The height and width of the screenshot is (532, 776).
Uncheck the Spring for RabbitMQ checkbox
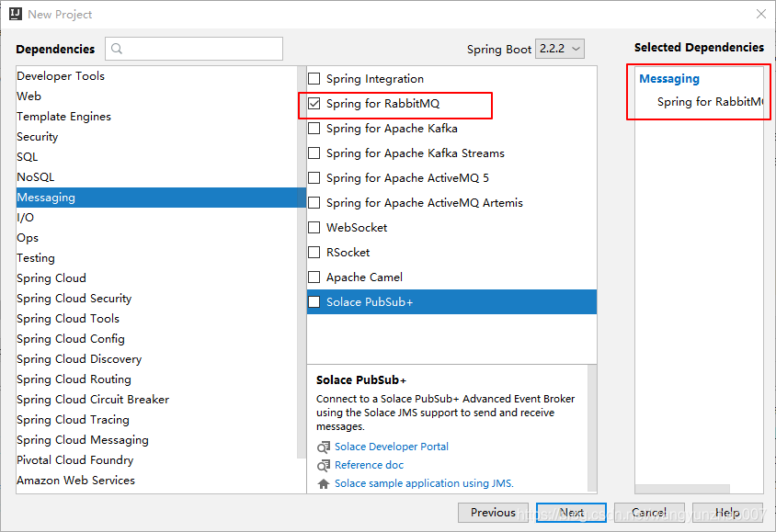pyautogui.click(x=314, y=103)
